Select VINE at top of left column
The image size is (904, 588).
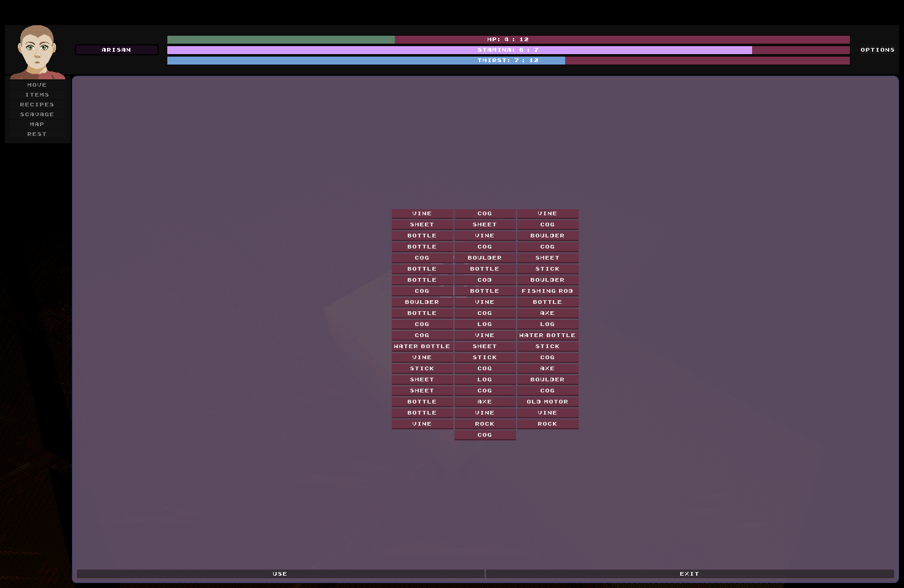pyautogui.click(x=422, y=213)
